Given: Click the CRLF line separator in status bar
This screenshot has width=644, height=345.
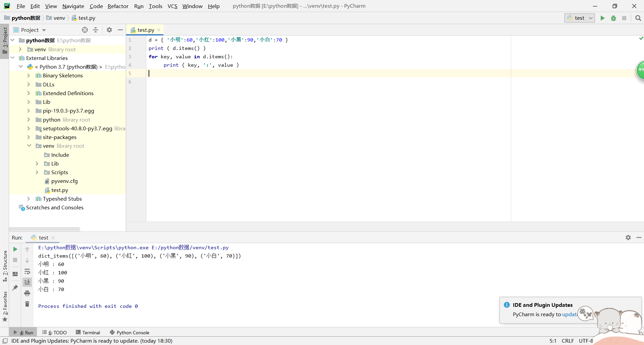Looking at the screenshot, I should tap(568, 341).
